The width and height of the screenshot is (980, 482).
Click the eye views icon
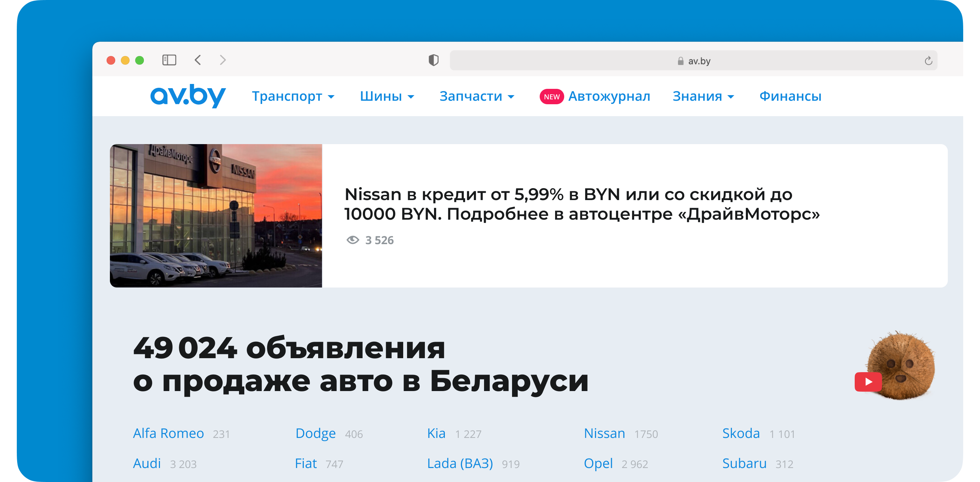353,240
